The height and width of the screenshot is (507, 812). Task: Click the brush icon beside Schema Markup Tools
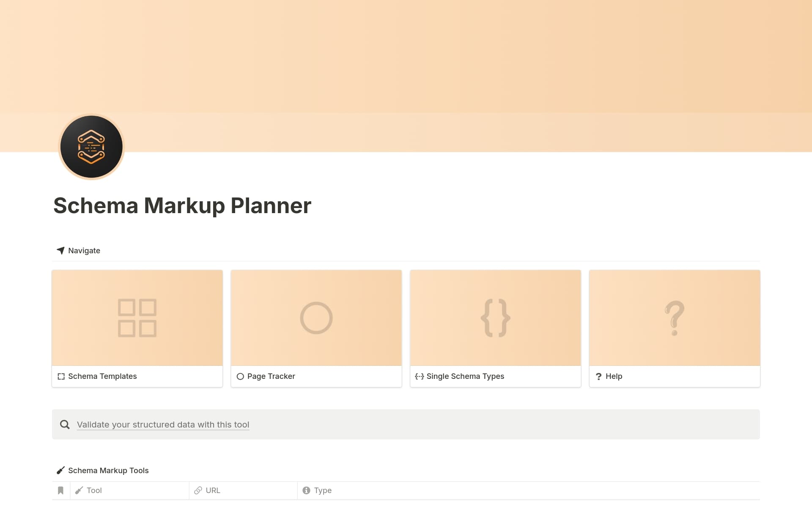click(x=60, y=470)
